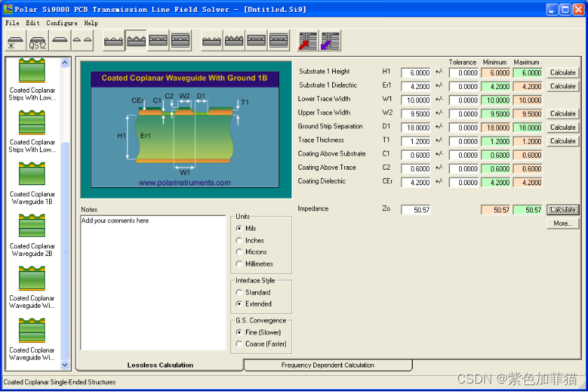Select Coated Coplanar Waveguide 2B structure

tap(32, 236)
